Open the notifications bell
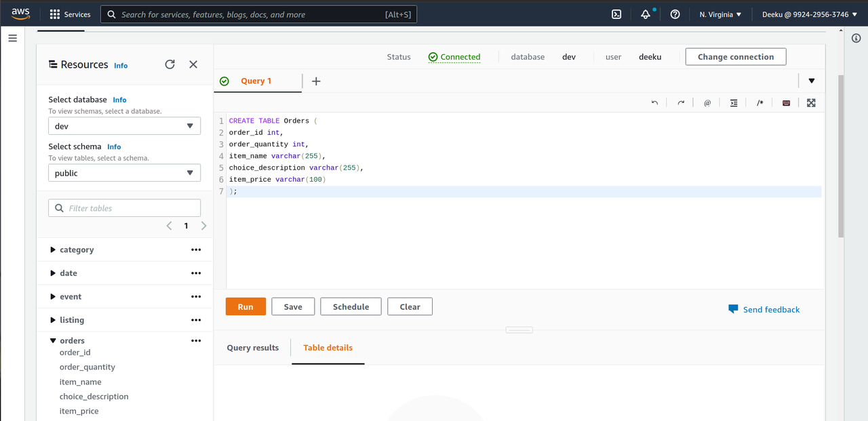This screenshot has height=421, width=868. [x=646, y=14]
